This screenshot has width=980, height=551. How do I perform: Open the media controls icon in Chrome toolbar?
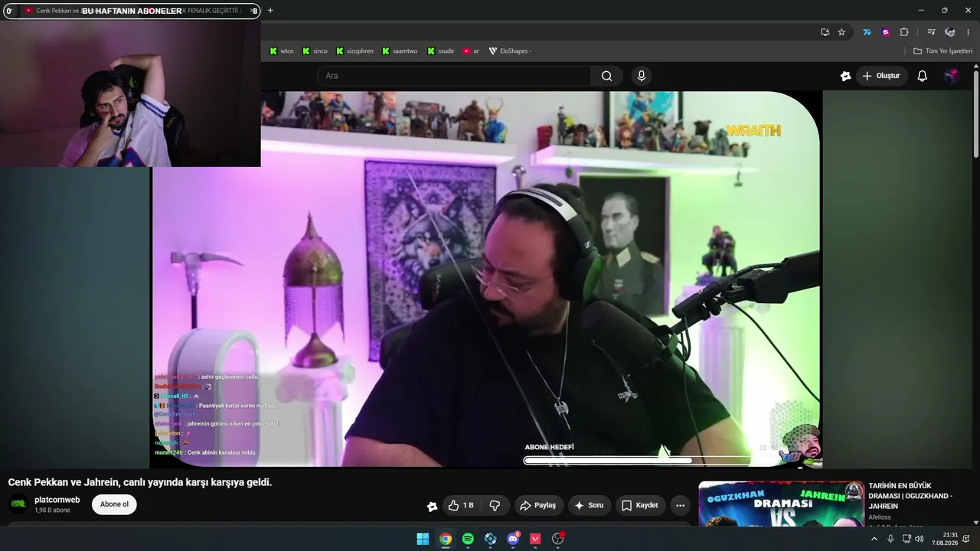pos(931,32)
